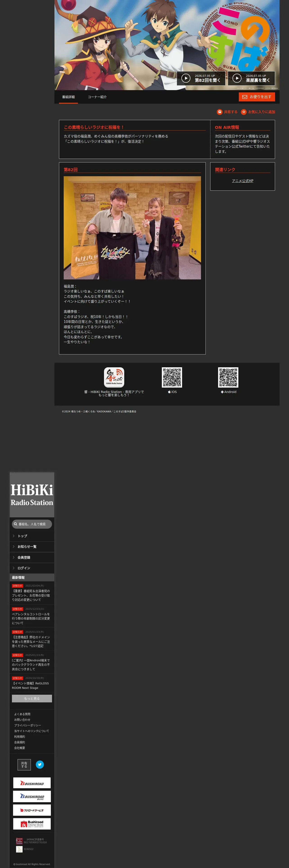
Task: Click the HiBiKi Radio Station app icon
Action: [x=114, y=377]
